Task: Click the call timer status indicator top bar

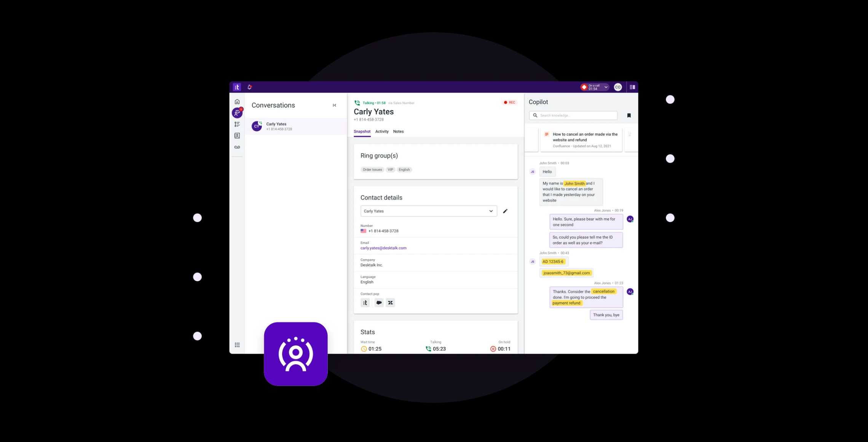Action: pos(594,87)
